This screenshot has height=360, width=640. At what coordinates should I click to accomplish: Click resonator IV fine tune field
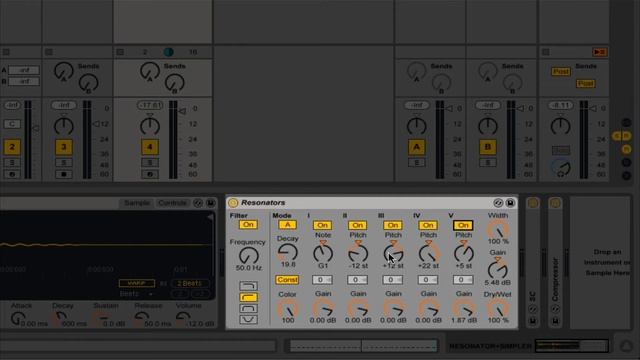pyautogui.click(x=427, y=280)
